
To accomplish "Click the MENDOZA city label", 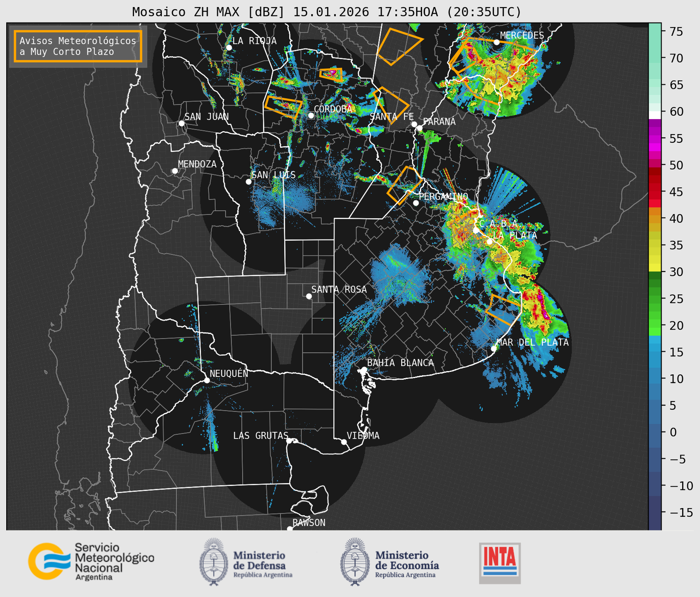I will [x=197, y=164].
